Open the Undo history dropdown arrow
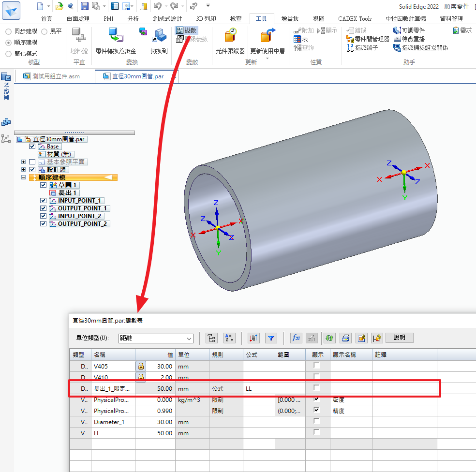Image resolution: width=476 pixels, height=472 pixels. click(166, 6)
